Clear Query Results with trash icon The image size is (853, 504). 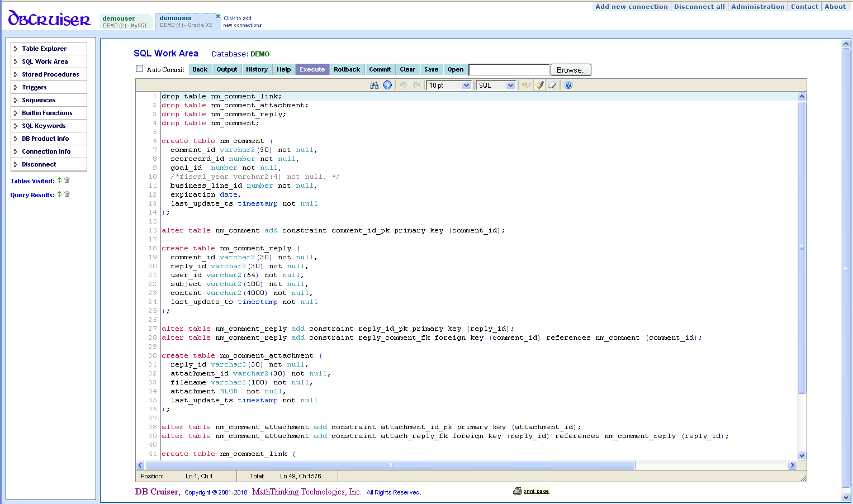click(x=67, y=194)
